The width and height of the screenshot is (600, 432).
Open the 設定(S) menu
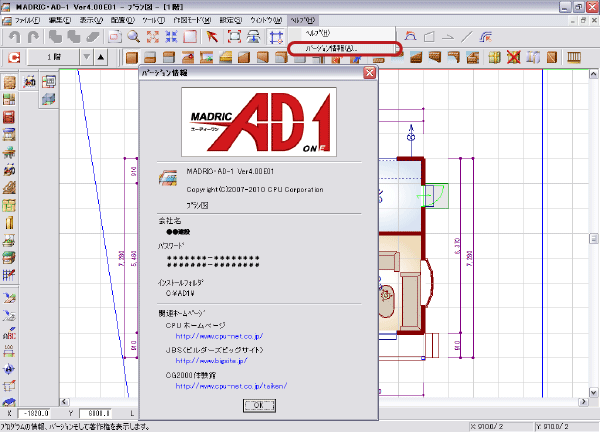tap(231, 20)
